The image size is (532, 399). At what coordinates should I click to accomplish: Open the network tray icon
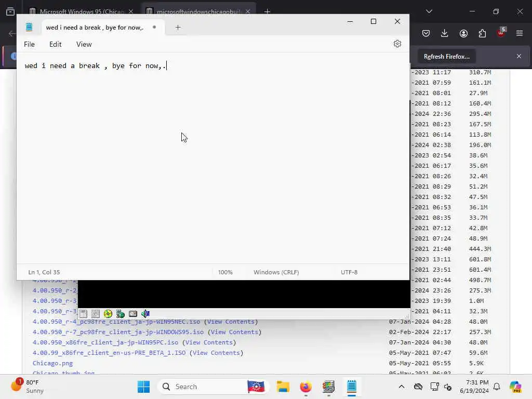434,387
